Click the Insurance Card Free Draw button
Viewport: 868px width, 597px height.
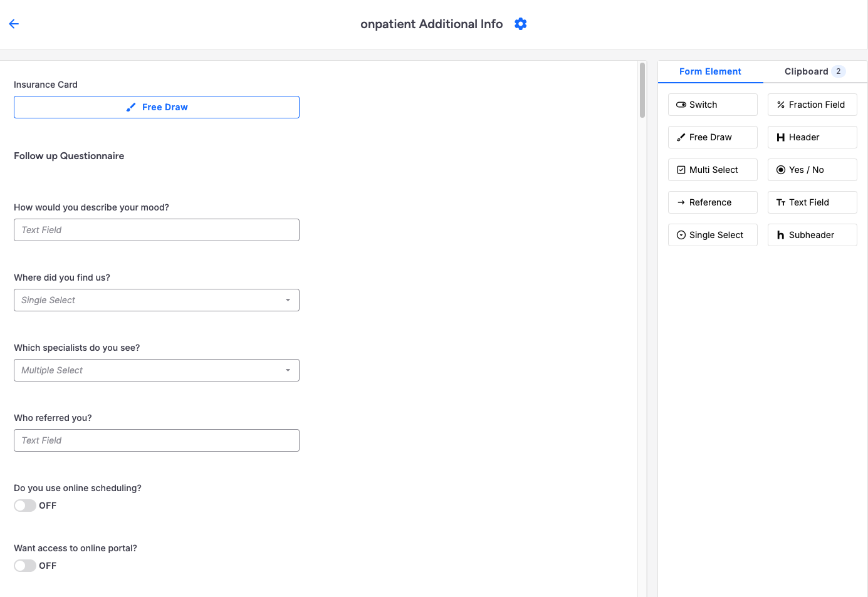[x=156, y=107]
